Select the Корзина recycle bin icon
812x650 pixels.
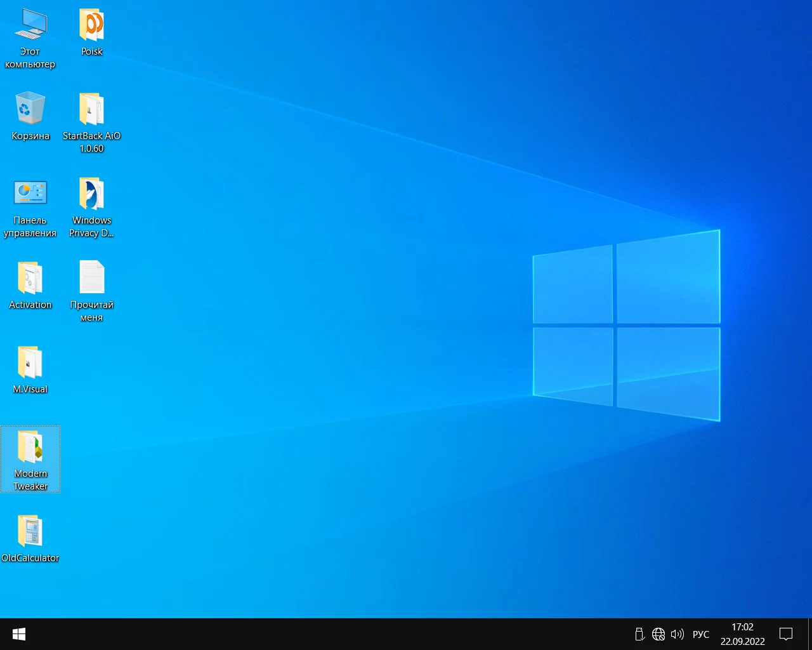point(30,109)
